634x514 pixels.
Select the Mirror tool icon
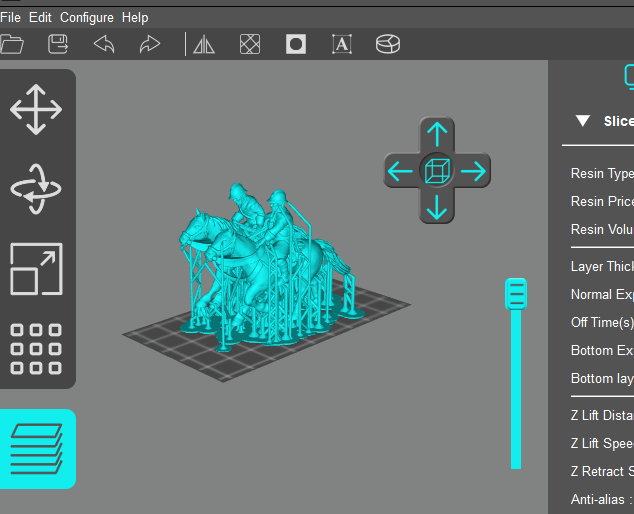(x=204, y=44)
